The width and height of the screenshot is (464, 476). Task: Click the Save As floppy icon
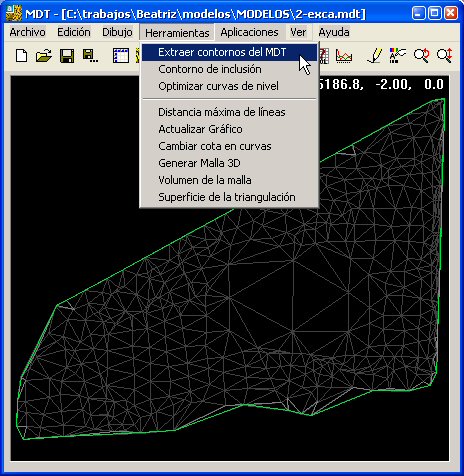click(90, 56)
